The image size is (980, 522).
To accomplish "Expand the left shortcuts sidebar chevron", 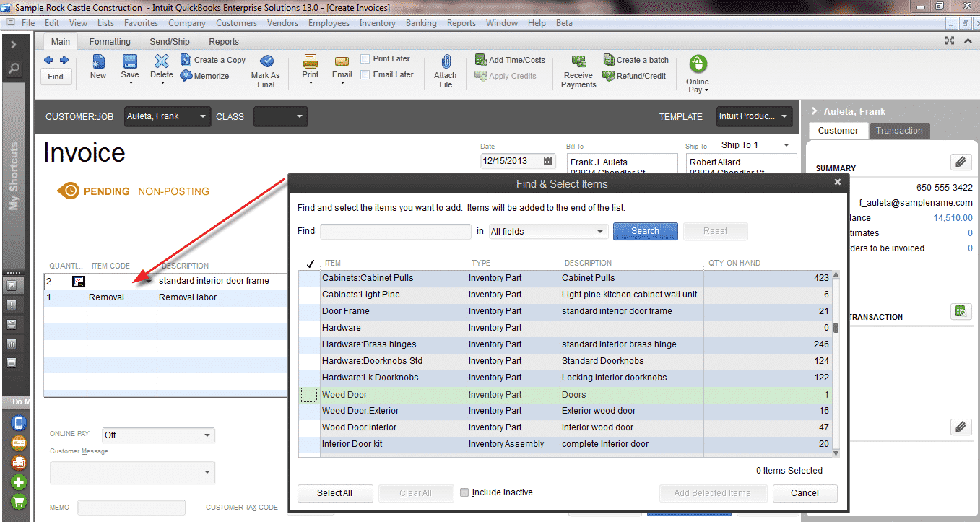I will [14, 45].
